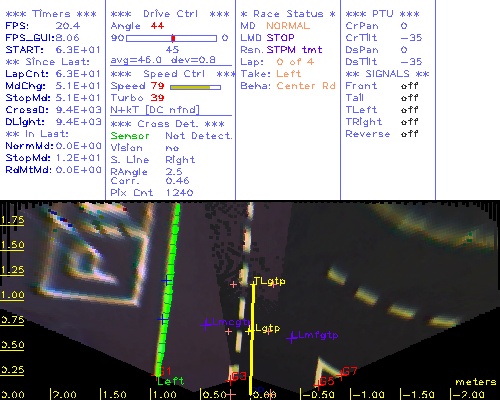500x400 pixels.
Task: Select the Lmfgtp purple cross marker
Action: [292, 338]
